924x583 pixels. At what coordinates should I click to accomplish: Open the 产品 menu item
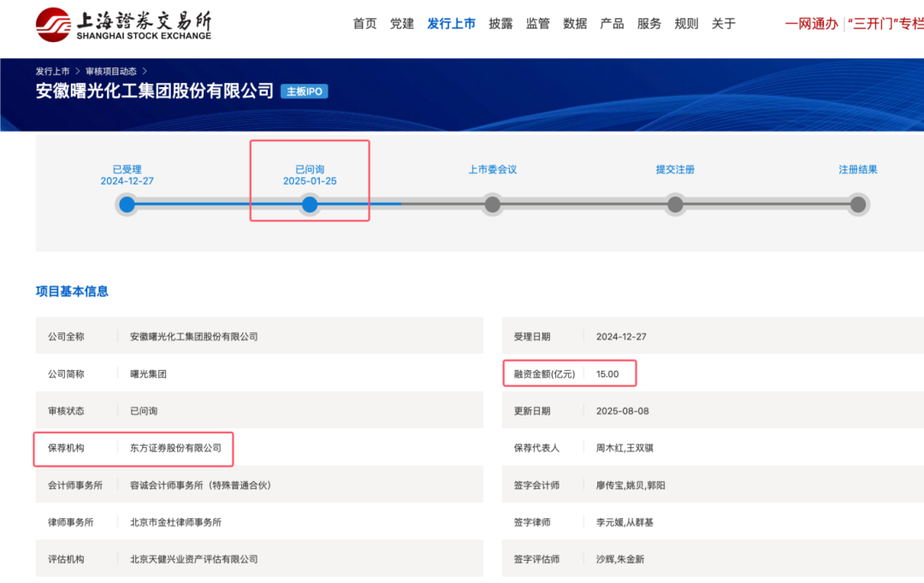click(x=613, y=24)
